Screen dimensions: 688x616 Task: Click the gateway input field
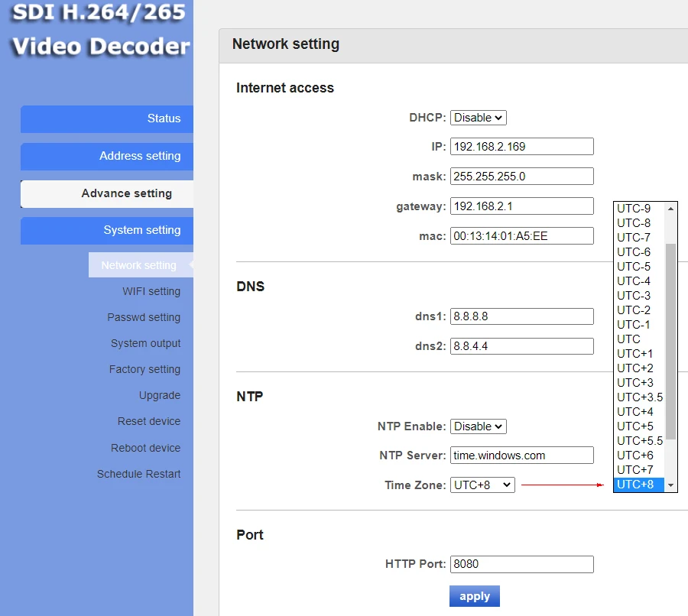point(521,206)
